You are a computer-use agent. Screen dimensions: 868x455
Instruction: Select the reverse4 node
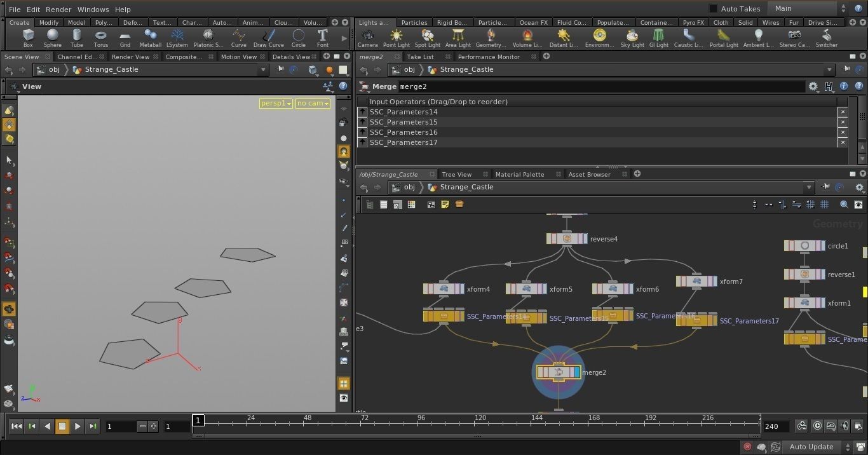click(567, 239)
